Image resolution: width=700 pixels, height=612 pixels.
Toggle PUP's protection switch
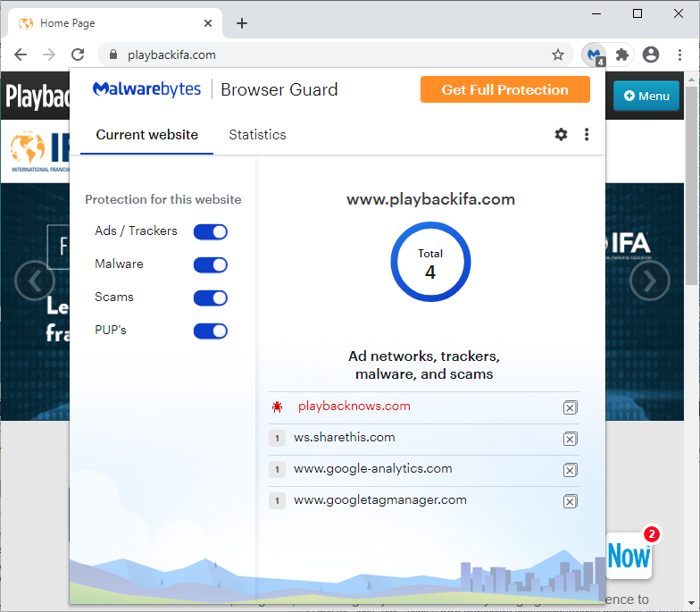(x=211, y=331)
